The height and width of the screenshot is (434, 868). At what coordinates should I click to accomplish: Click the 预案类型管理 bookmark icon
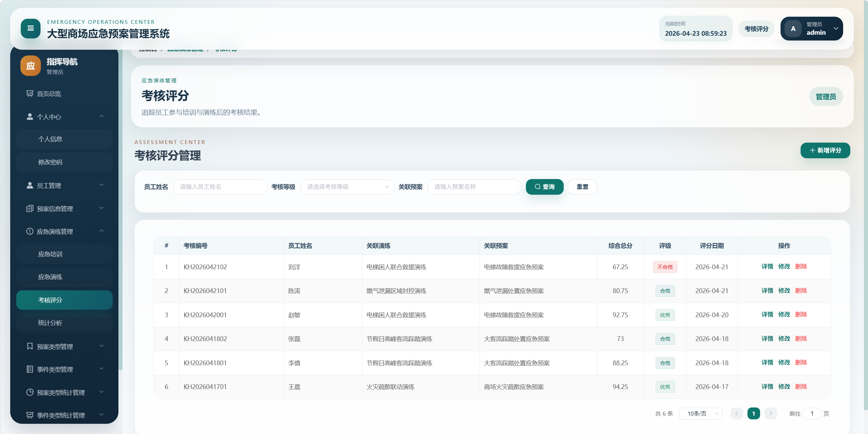click(x=30, y=347)
